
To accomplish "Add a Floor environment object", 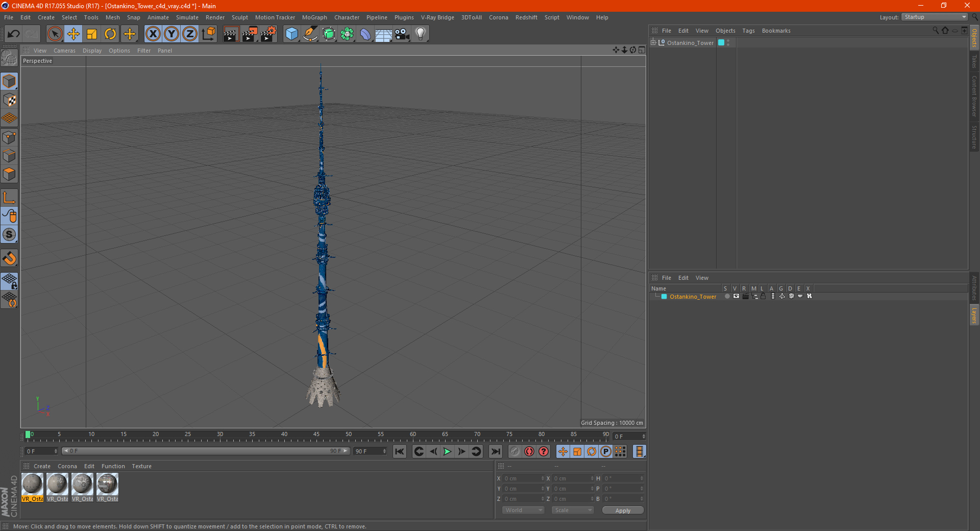I will (x=383, y=34).
